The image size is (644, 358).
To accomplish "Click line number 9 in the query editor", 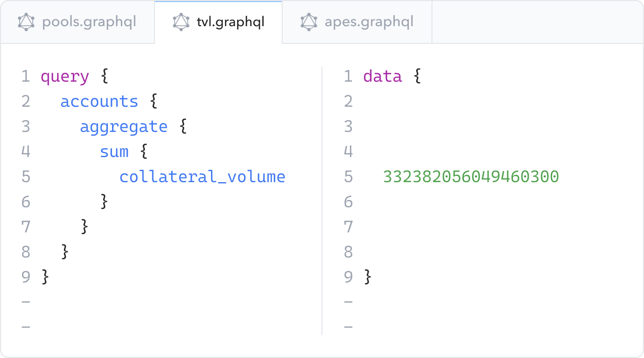I will (26, 277).
